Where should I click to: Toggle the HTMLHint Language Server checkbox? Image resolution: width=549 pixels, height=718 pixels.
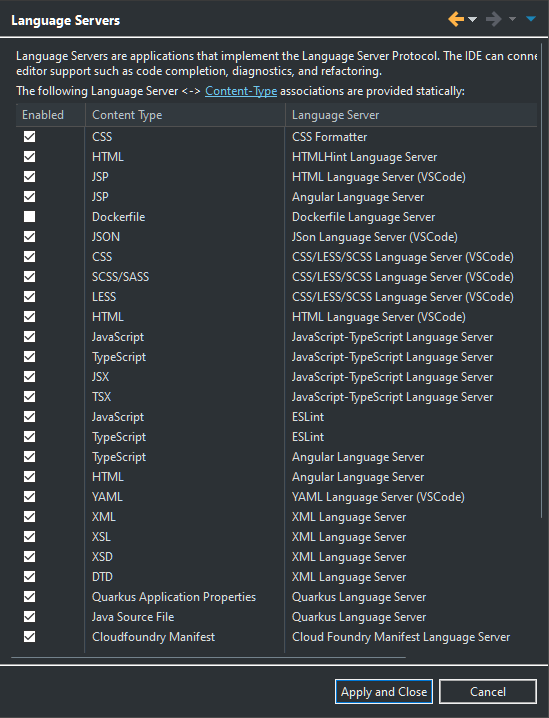point(29,157)
